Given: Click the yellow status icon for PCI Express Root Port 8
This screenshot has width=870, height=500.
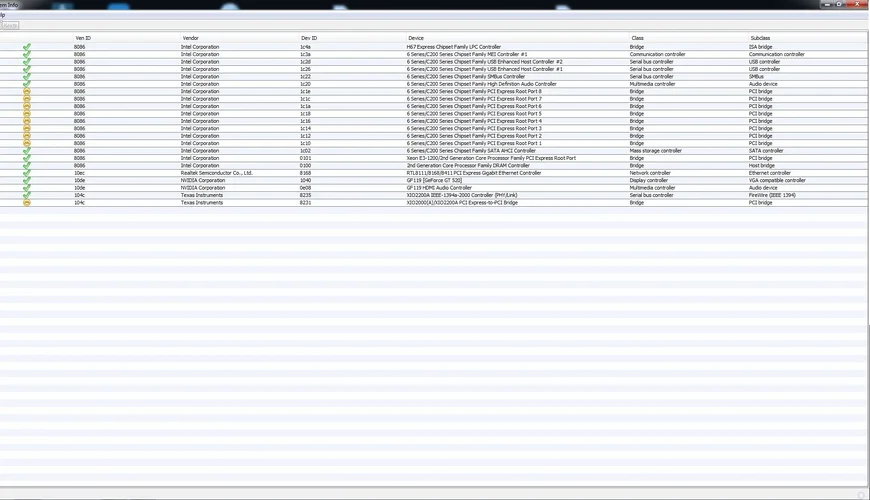Looking at the screenshot, I should tap(27, 92).
